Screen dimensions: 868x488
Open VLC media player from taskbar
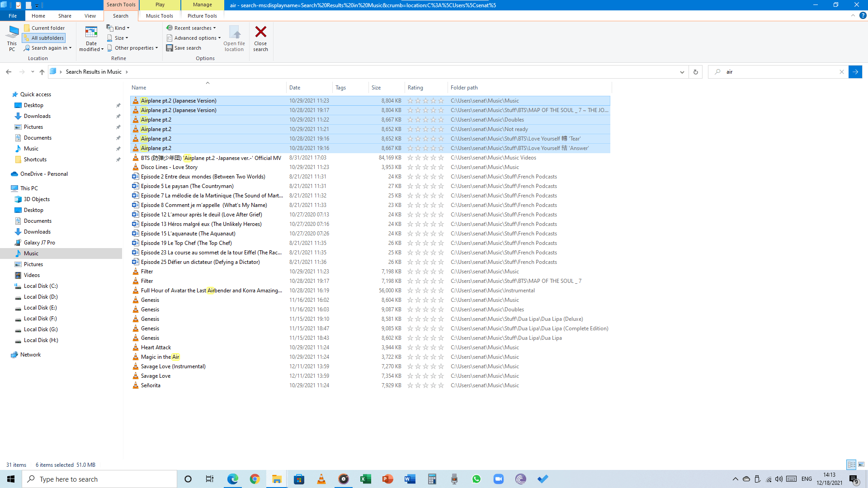[x=321, y=479]
